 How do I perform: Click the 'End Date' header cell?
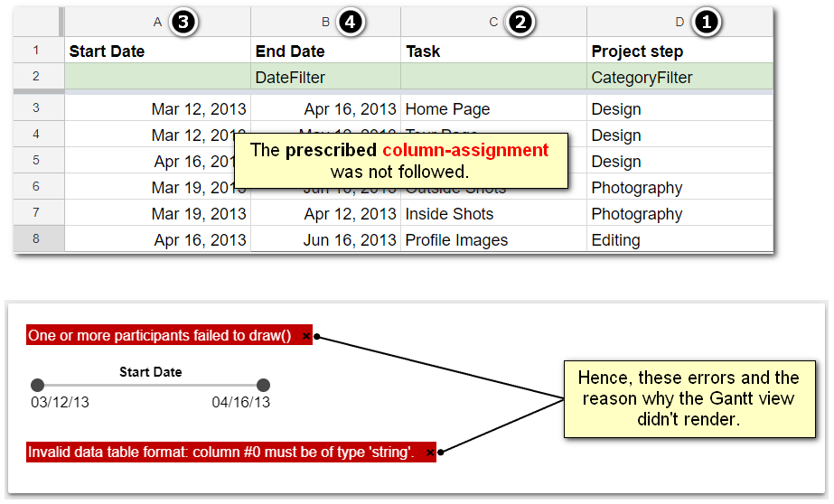pos(325,51)
